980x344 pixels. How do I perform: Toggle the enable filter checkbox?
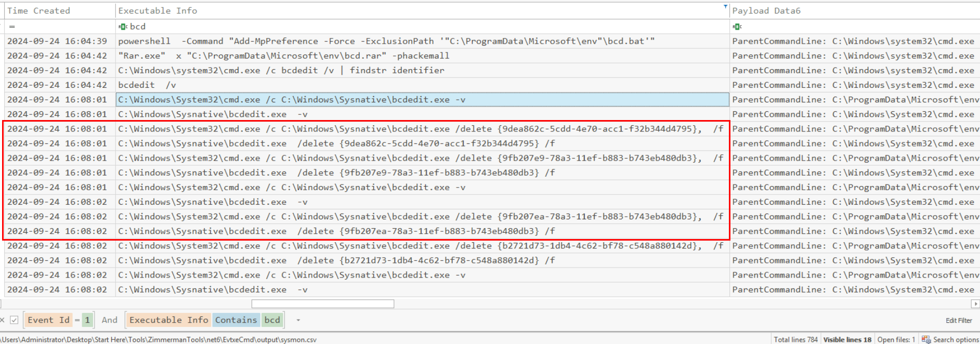point(14,320)
